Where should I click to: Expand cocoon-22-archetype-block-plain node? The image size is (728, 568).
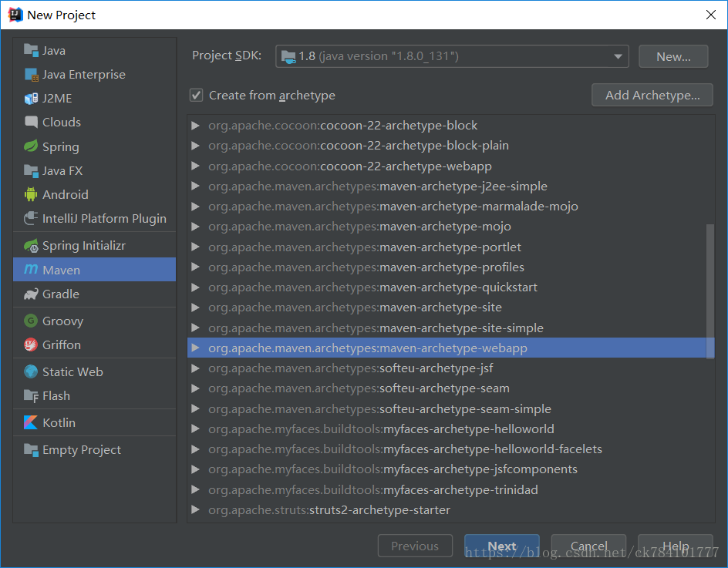click(x=195, y=145)
